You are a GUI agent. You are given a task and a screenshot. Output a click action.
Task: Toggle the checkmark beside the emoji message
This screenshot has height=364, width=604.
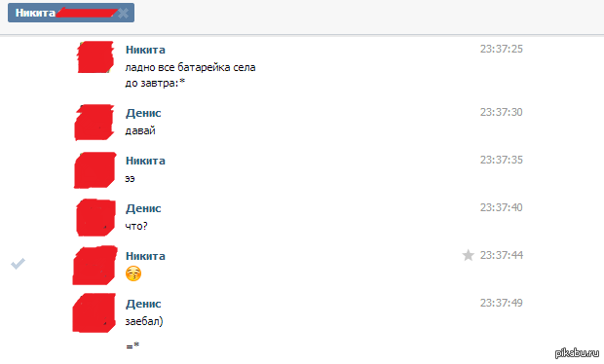coord(18,264)
